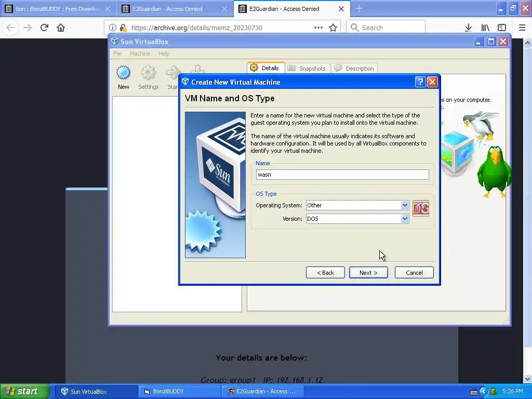Open a new Firefox tab
The width and height of the screenshot is (532, 399).
[x=359, y=8]
